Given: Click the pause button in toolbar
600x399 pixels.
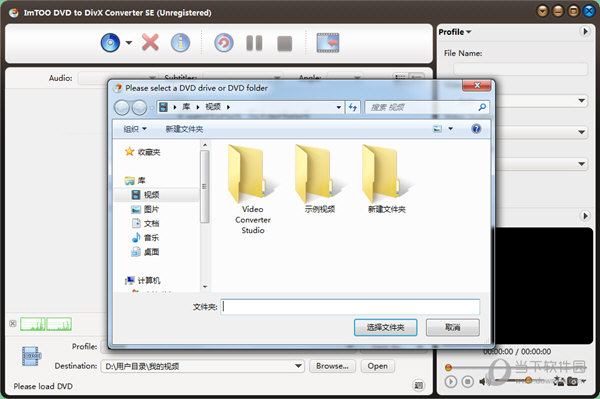Looking at the screenshot, I should (x=254, y=43).
